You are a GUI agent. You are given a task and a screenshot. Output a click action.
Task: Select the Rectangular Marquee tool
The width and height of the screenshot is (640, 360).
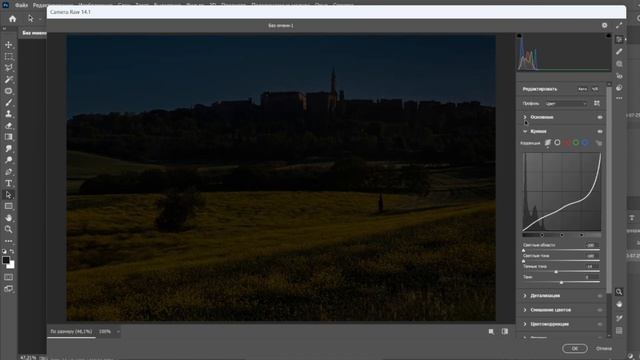tap(9, 56)
